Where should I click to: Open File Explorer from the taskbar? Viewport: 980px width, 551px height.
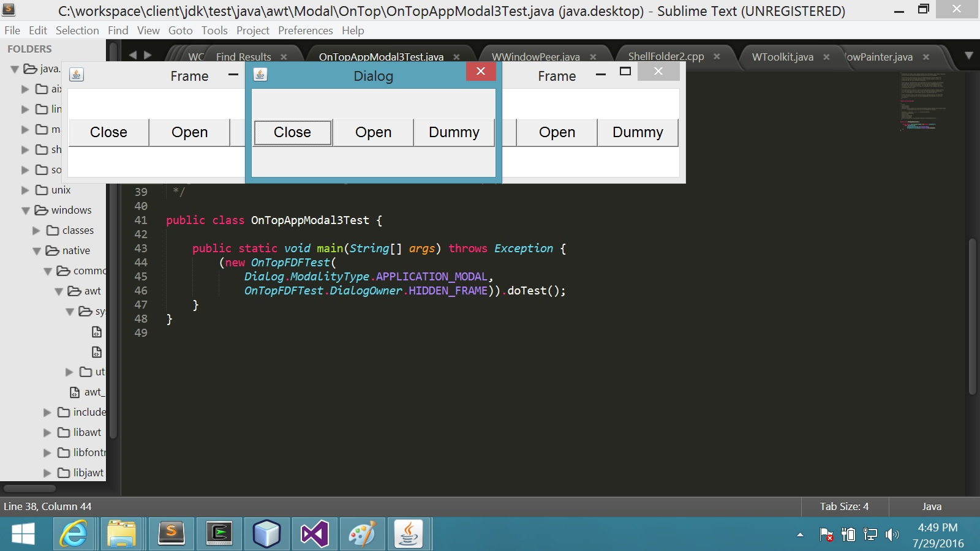(121, 534)
